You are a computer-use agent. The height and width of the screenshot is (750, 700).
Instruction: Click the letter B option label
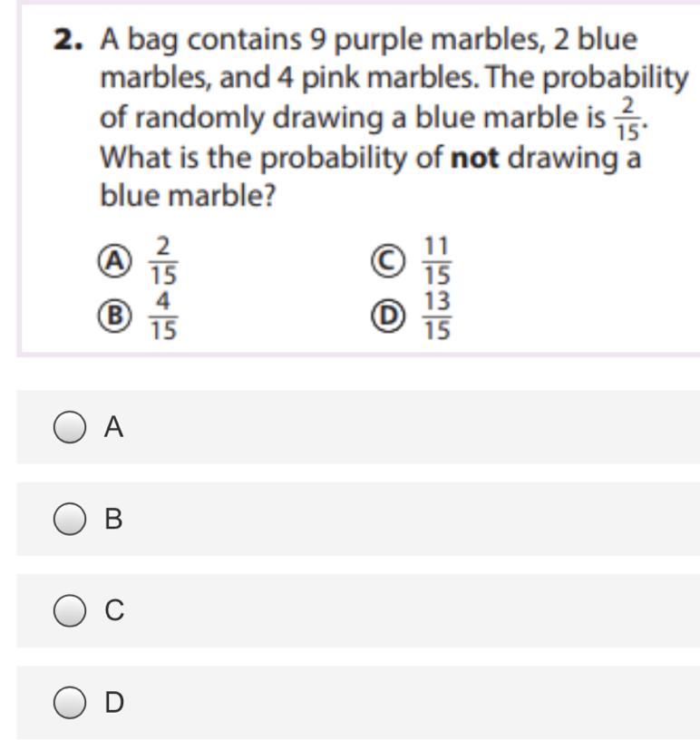[x=113, y=519]
